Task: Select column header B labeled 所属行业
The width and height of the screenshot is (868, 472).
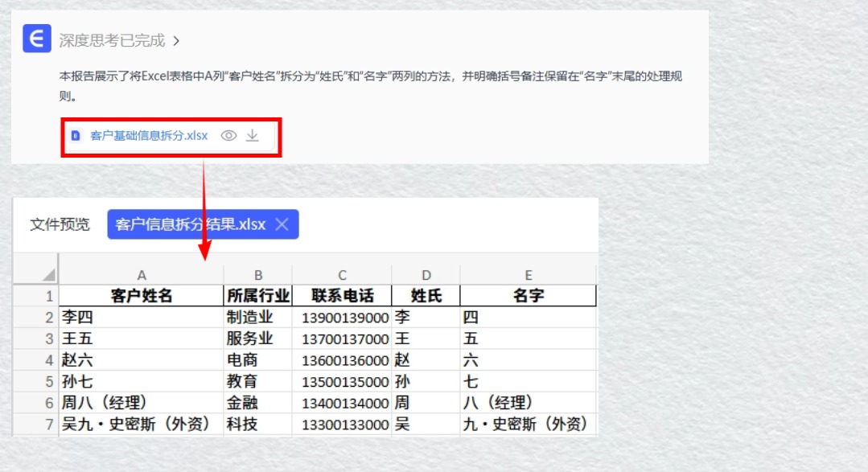Action: click(x=258, y=274)
